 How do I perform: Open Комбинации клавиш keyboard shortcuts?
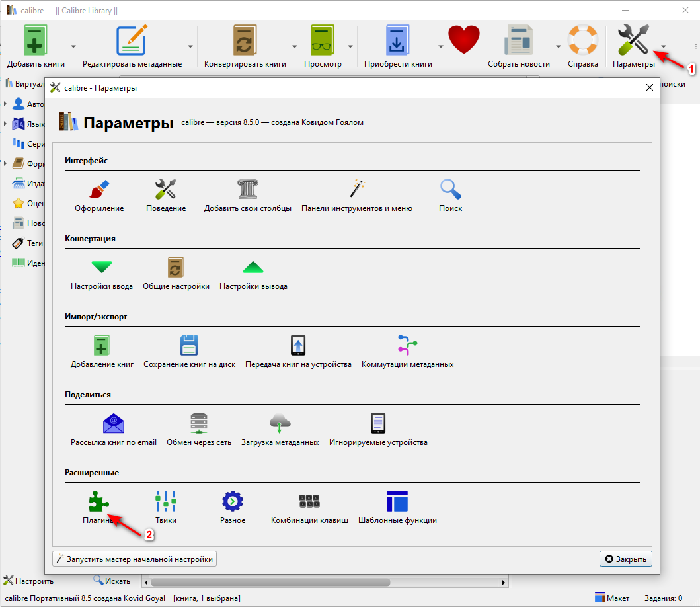(x=309, y=502)
